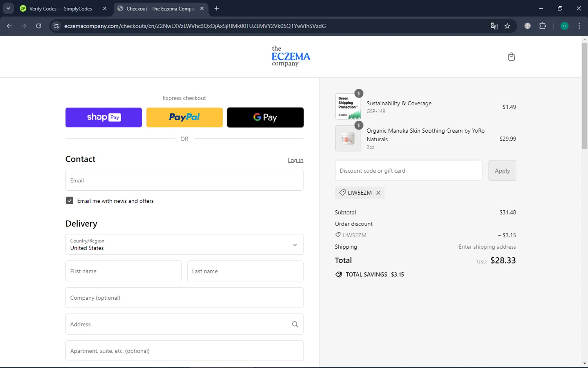
Task: Click the $28.33 total amount
Action: (503, 261)
